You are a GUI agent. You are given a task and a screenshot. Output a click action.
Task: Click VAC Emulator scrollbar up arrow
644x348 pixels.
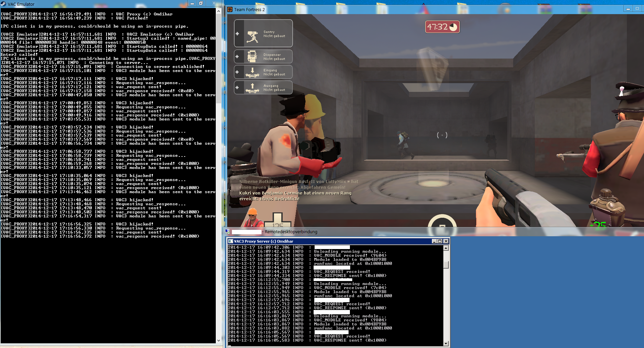click(x=218, y=11)
